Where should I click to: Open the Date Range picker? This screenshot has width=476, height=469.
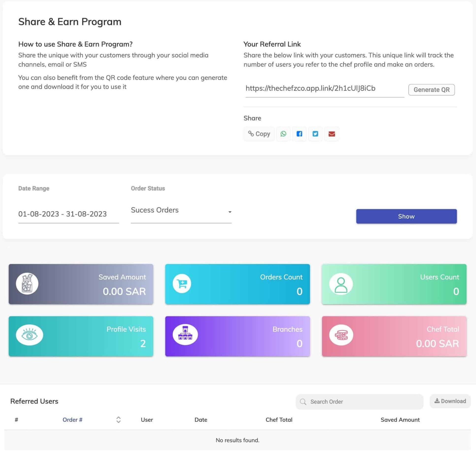63,214
